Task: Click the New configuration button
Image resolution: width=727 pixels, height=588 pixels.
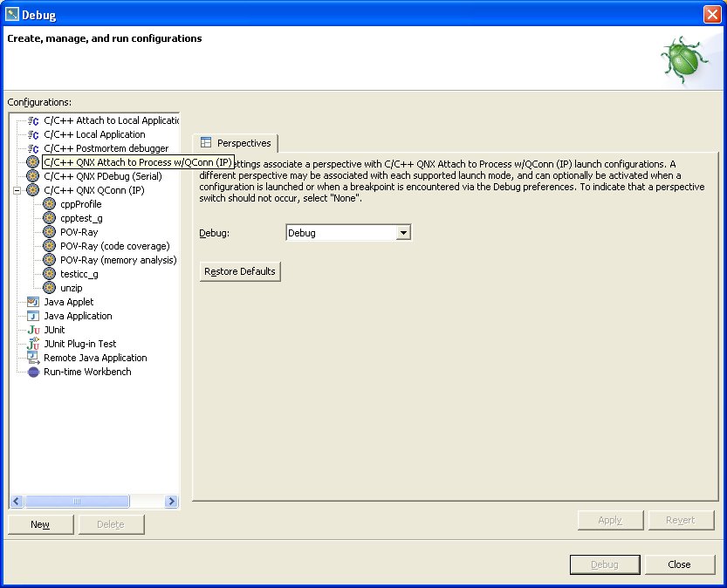Action: (x=40, y=524)
